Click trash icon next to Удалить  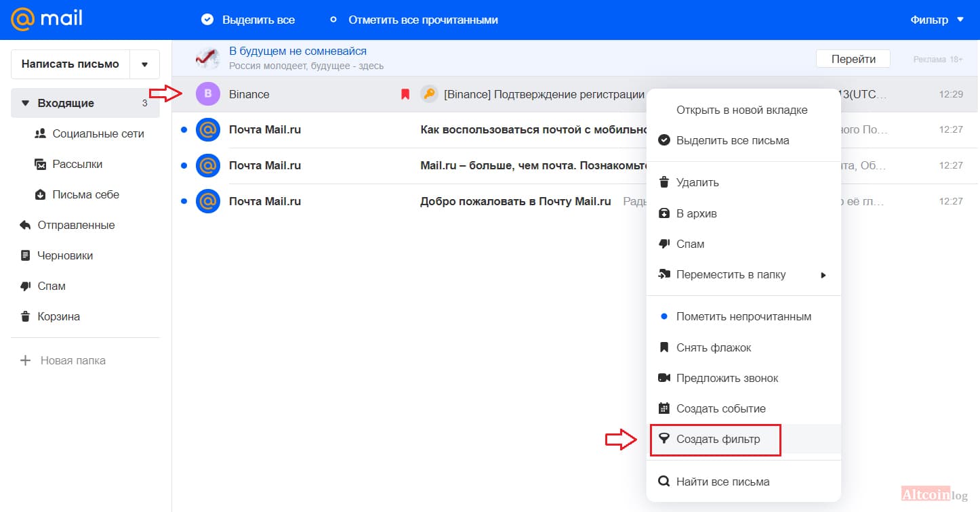[664, 182]
